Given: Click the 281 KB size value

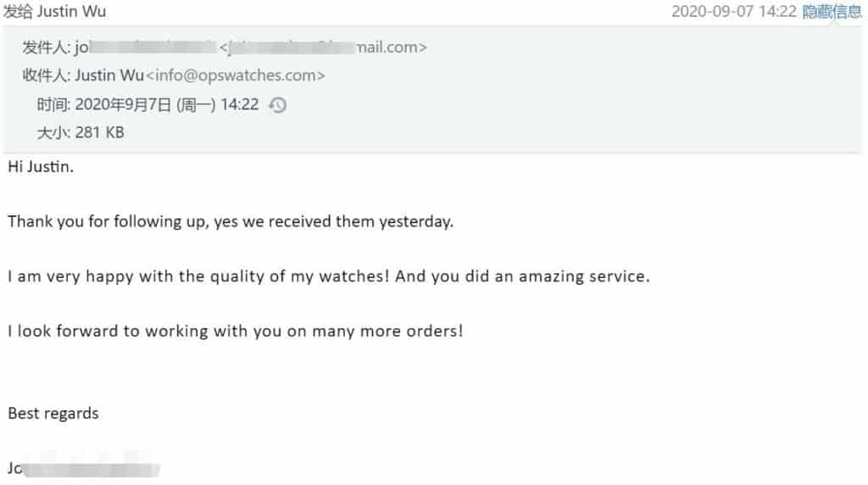Looking at the screenshot, I should point(99,132).
